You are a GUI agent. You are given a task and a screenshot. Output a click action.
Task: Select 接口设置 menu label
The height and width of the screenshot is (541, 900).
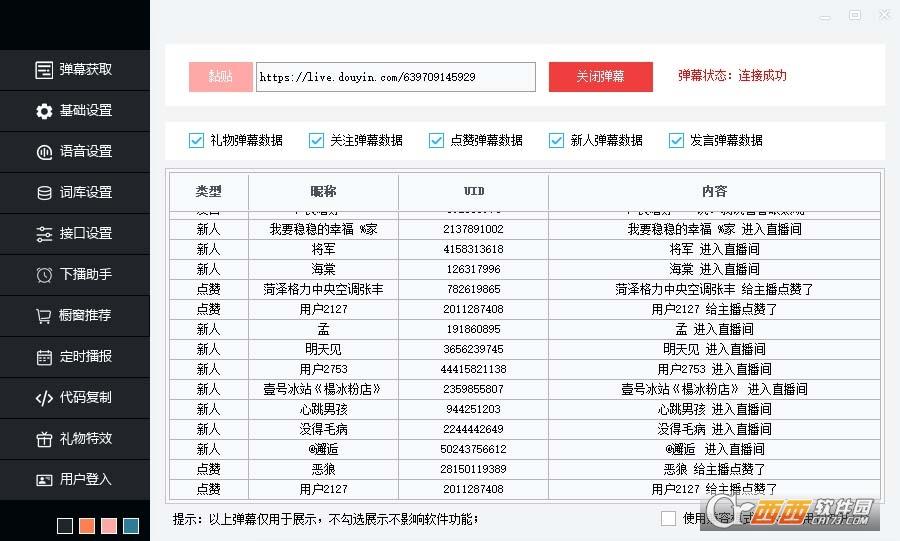(86, 233)
